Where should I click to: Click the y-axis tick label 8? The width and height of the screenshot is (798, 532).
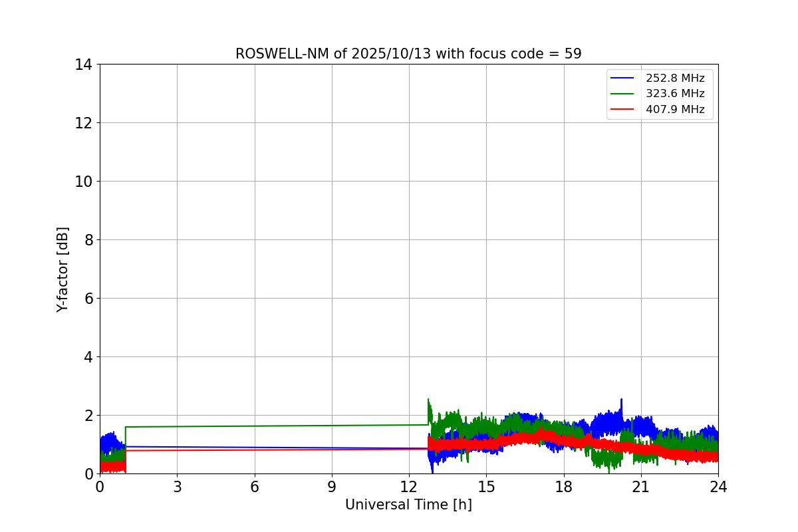[88, 240]
